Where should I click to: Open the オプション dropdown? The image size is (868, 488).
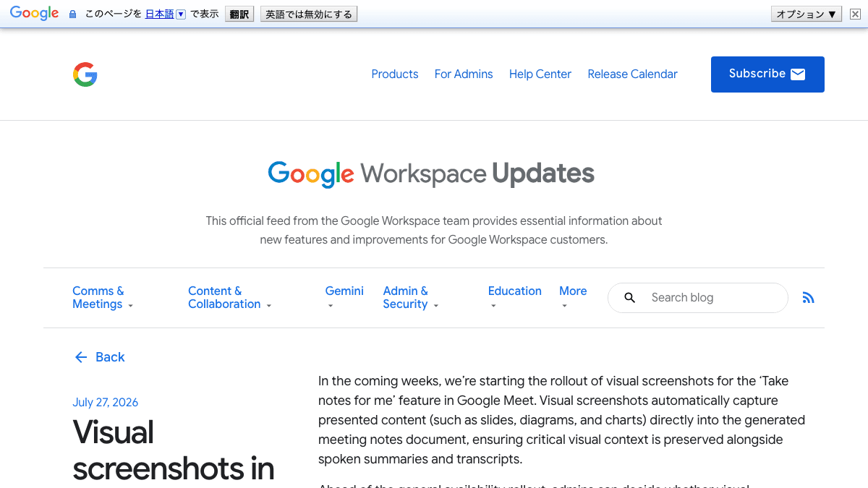[x=807, y=14]
